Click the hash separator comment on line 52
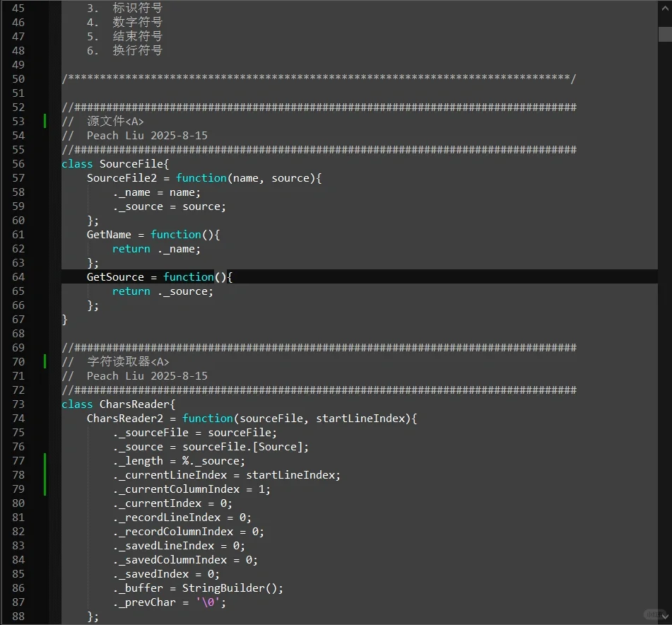Image resolution: width=672 pixels, height=625 pixels. pyautogui.click(x=319, y=107)
